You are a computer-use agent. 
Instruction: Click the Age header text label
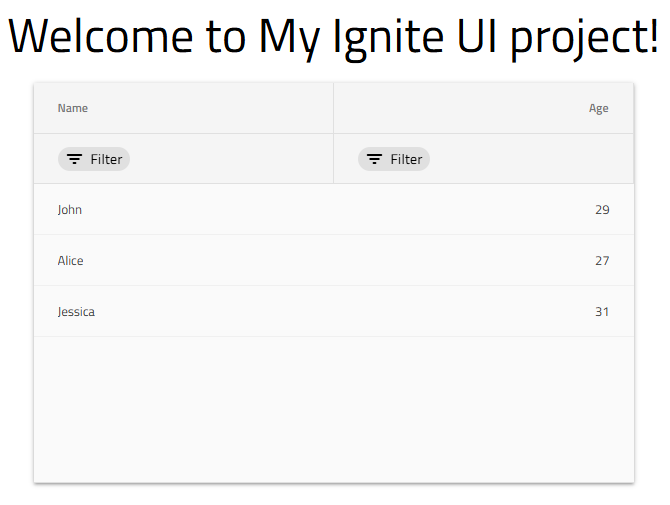pos(598,108)
